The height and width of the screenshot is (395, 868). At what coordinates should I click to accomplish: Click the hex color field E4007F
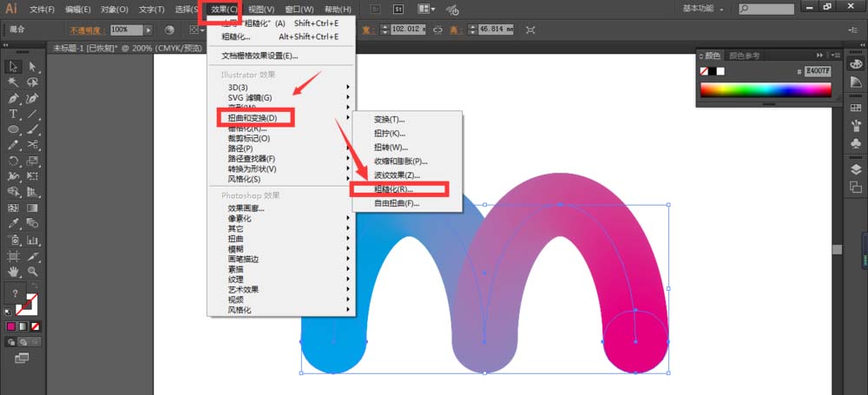(818, 71)
